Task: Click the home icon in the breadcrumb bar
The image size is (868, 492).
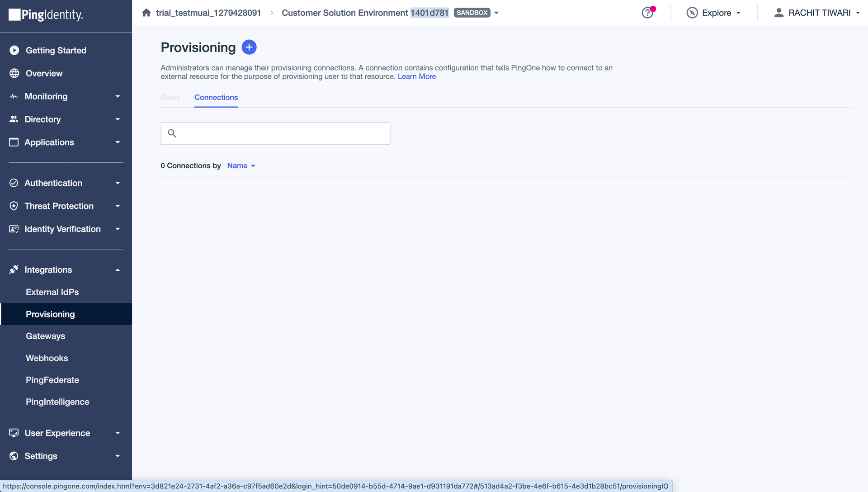Action: [x=146, y=13]
